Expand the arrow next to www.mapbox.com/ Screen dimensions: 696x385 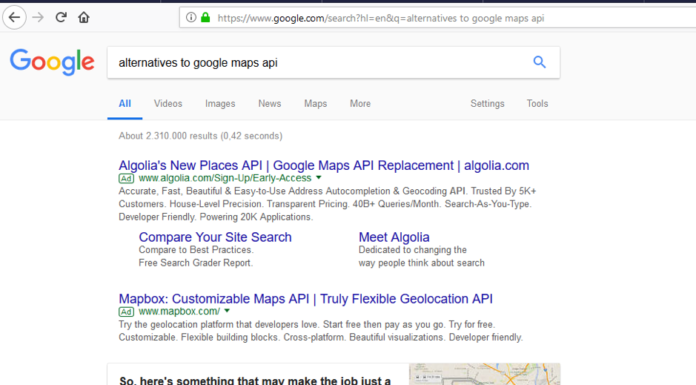point(227,311)
